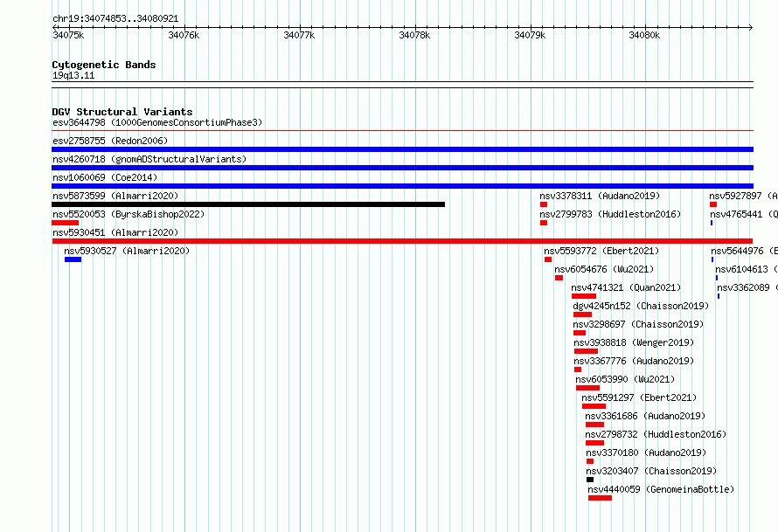Viewport: 778px width, 532px height.
Task: Click the red bar under nsv4741321
Action: pyautogui.click(x=584, y=296)
